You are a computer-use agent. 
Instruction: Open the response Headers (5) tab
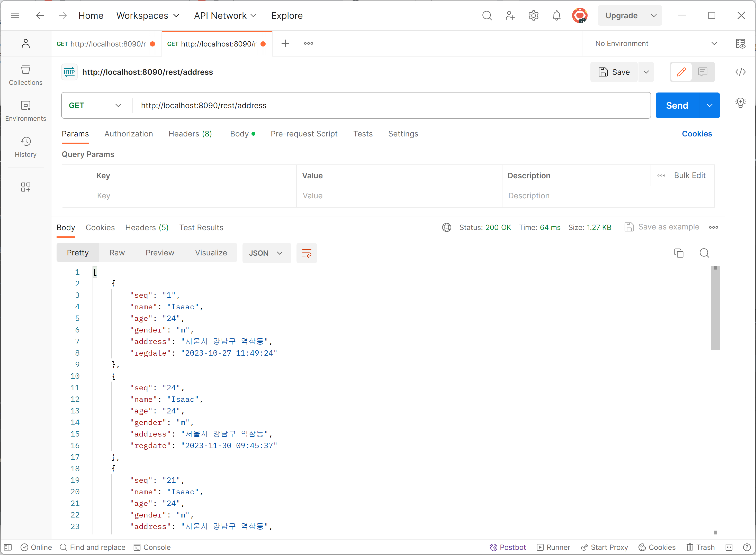(x=147, y=227)
